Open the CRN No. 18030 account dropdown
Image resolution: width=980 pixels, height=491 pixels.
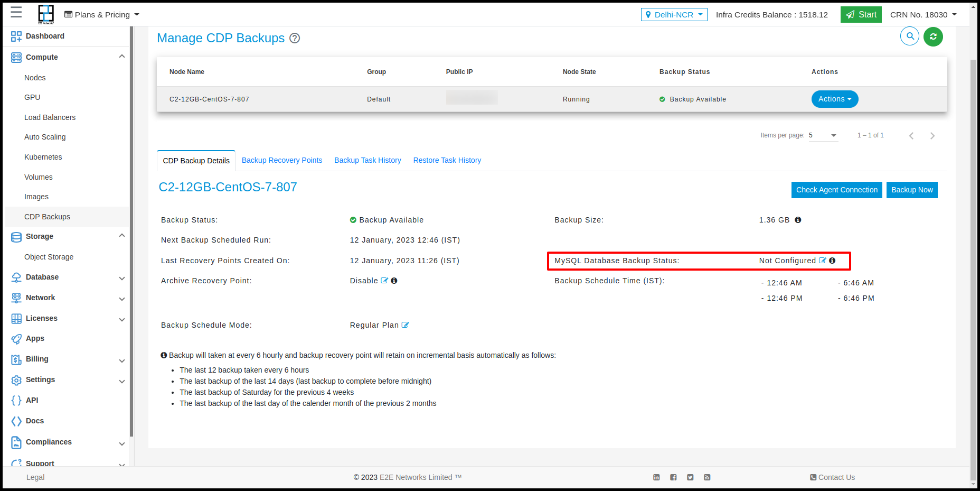[x=923, y=15]
